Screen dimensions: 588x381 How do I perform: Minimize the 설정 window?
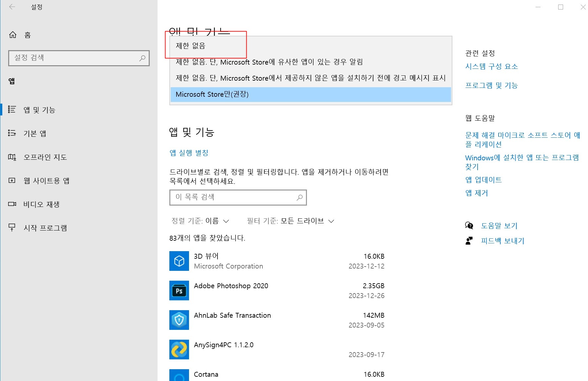[538, 7]
